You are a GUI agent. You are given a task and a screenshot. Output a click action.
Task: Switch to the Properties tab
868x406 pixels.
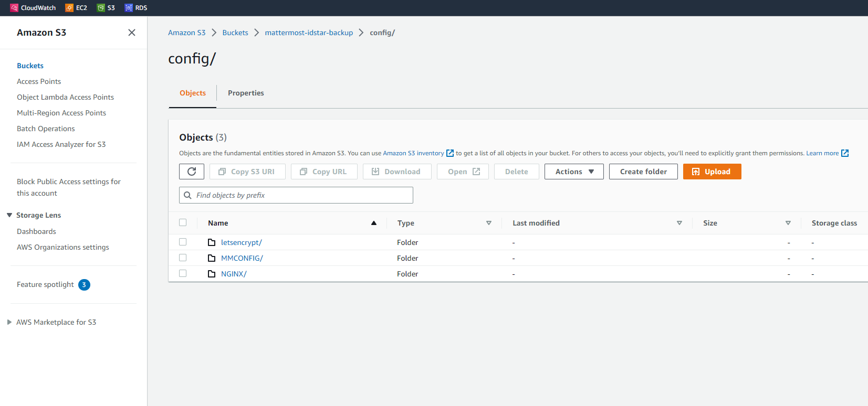click(246, 93)
